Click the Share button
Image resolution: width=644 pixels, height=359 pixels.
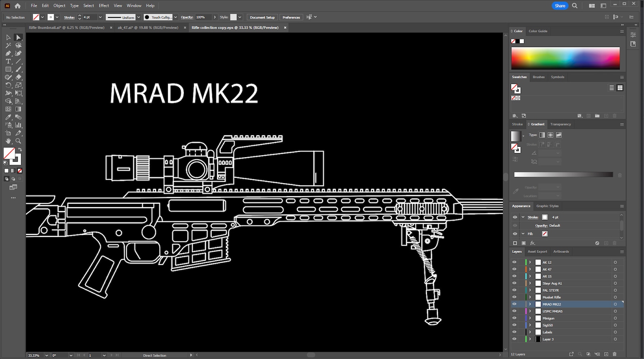point(560,6)
